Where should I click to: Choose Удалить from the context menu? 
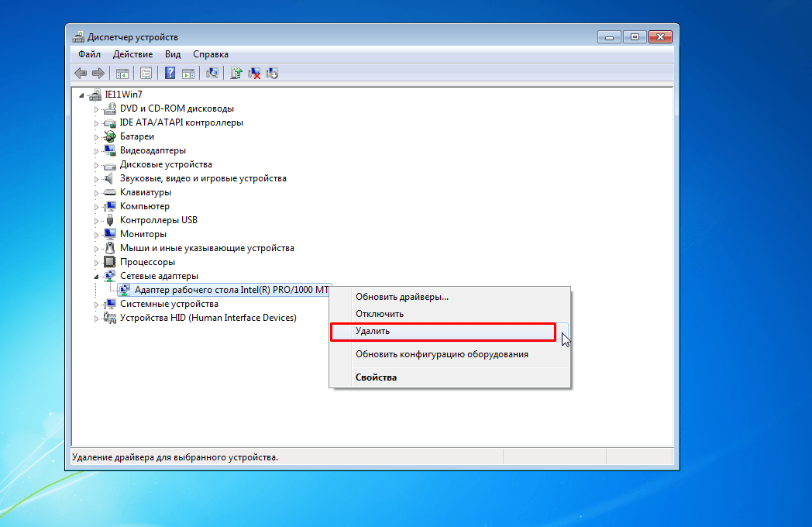[373, 331]
